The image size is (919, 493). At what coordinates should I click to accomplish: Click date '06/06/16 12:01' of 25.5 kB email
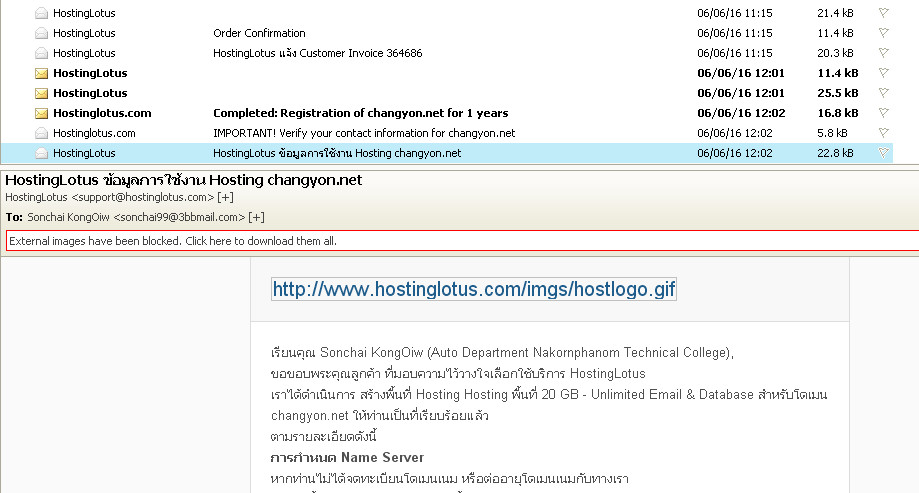[741, 93]
